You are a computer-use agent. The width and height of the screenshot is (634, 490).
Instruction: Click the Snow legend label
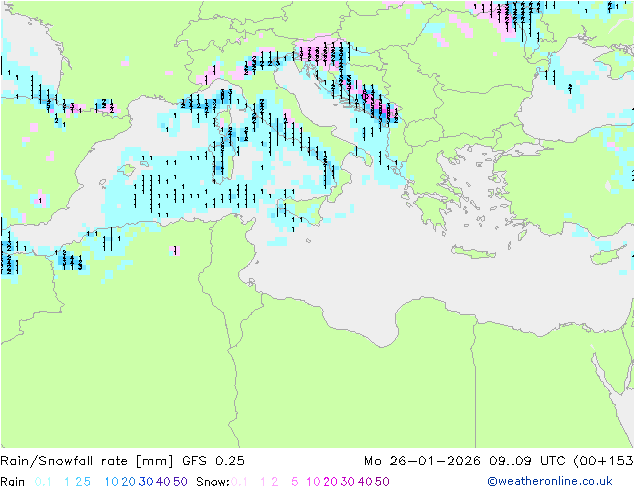(213, 482)
